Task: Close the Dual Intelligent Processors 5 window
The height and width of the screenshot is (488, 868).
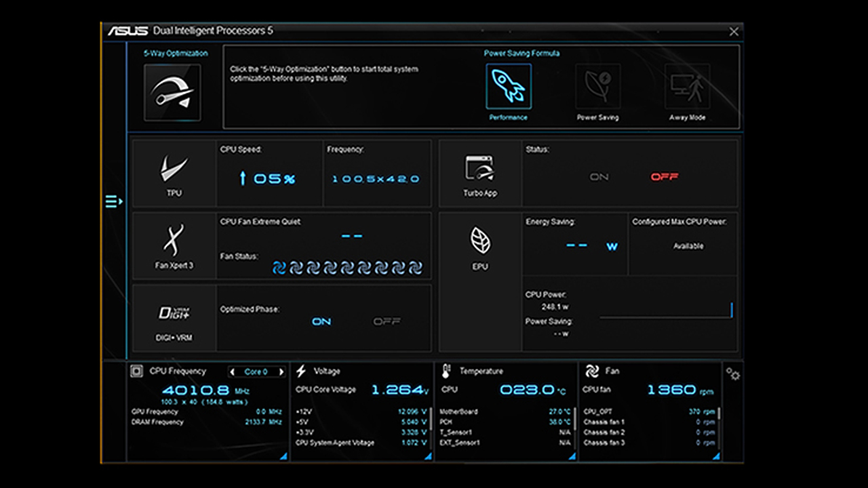Action: (x=734, y=32)
